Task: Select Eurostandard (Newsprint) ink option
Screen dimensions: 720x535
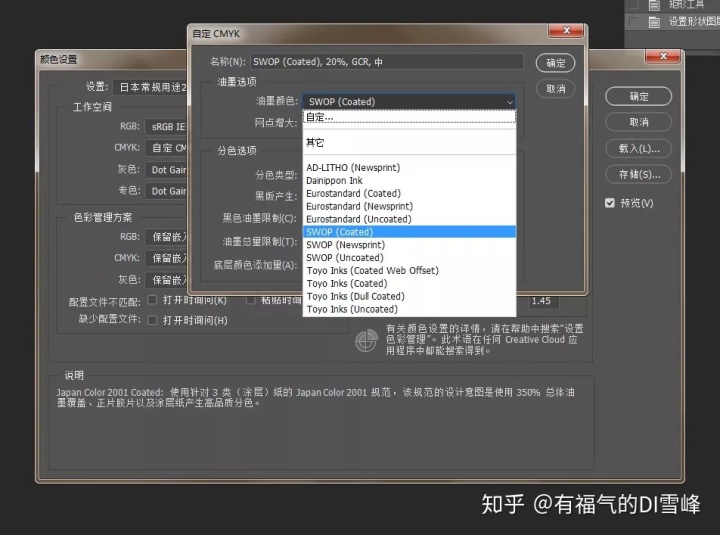Action: click(409, 206)
